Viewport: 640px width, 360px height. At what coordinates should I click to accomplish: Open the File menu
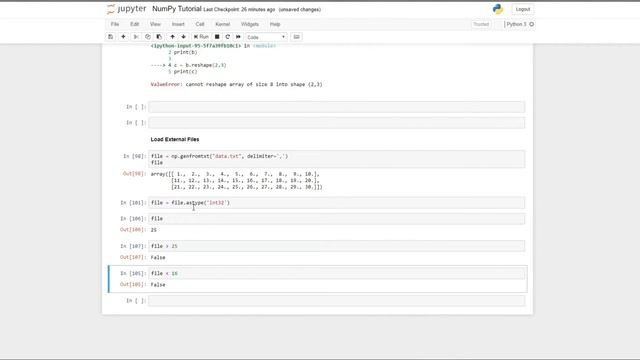tap(115, 24)
